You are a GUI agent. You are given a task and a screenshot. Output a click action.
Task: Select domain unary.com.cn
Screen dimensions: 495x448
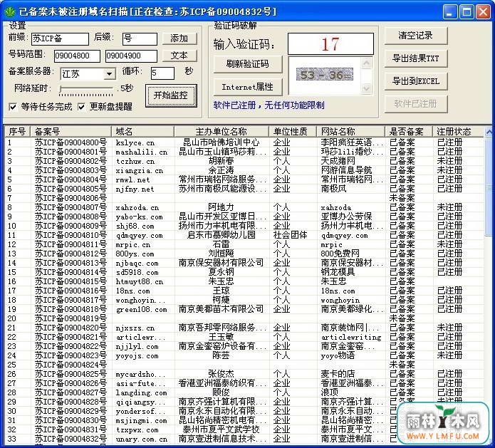pyautogui.click(x=142, y=439)
